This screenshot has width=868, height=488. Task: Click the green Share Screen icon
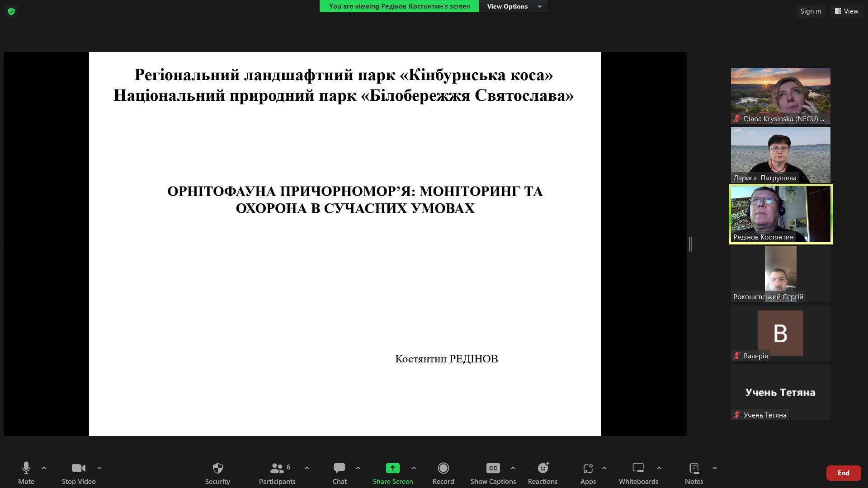click(392, 468)
